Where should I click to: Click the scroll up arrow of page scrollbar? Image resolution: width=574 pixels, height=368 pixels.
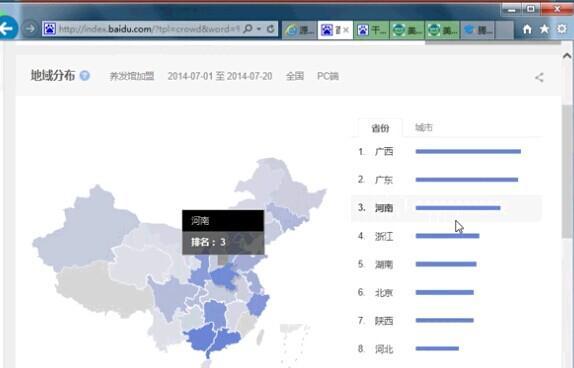pyautogui.click(x=567, y=56)
